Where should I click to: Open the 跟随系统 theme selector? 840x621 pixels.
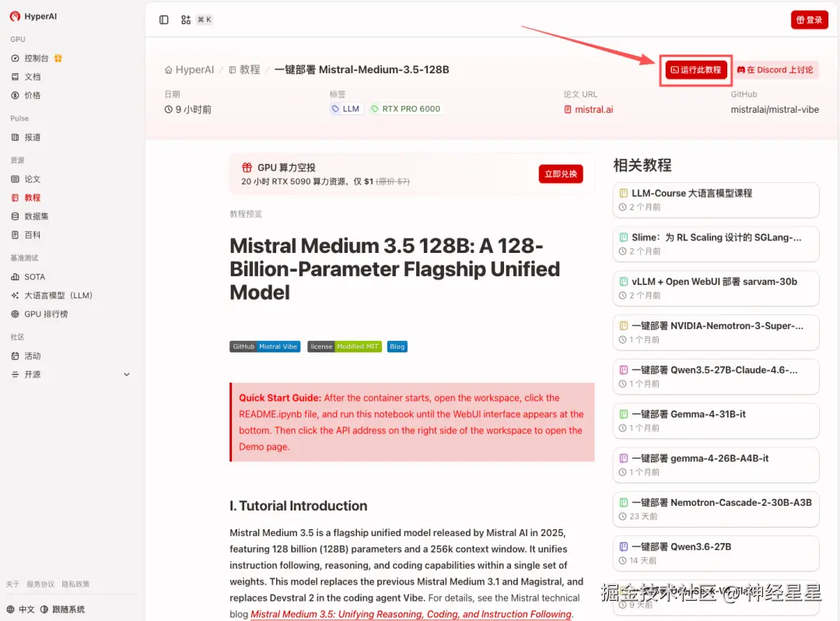63,609
